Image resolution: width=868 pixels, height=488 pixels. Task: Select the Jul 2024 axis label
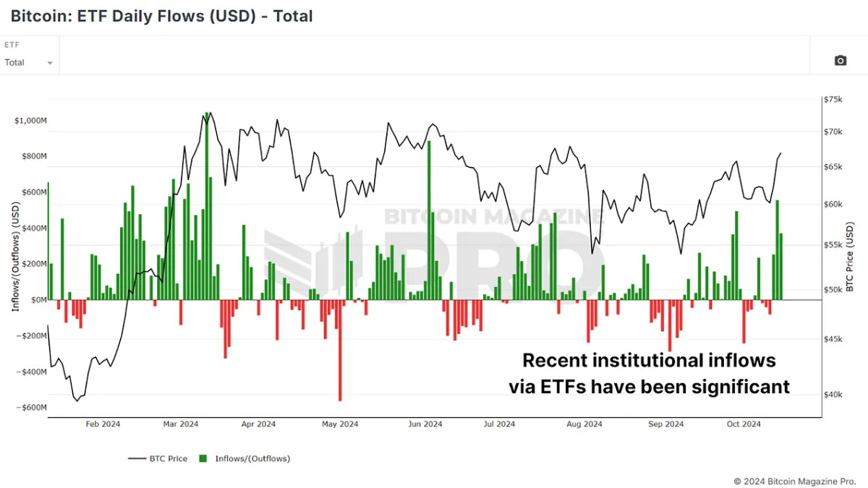pos(498,424)
